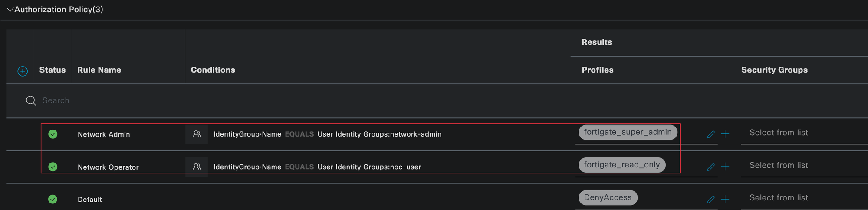Click identity group icon for Network Admin condition
This screenshot has height=210, width=868.
[197, 134]
